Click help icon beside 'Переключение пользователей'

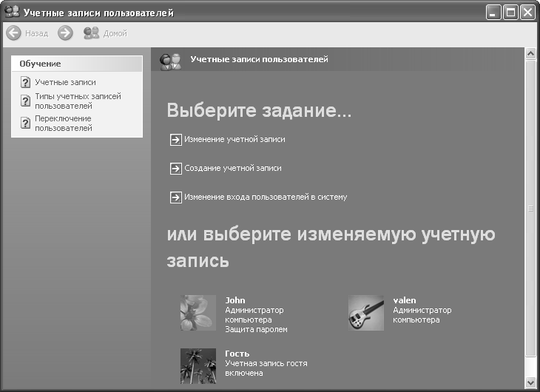coord(25,123)
